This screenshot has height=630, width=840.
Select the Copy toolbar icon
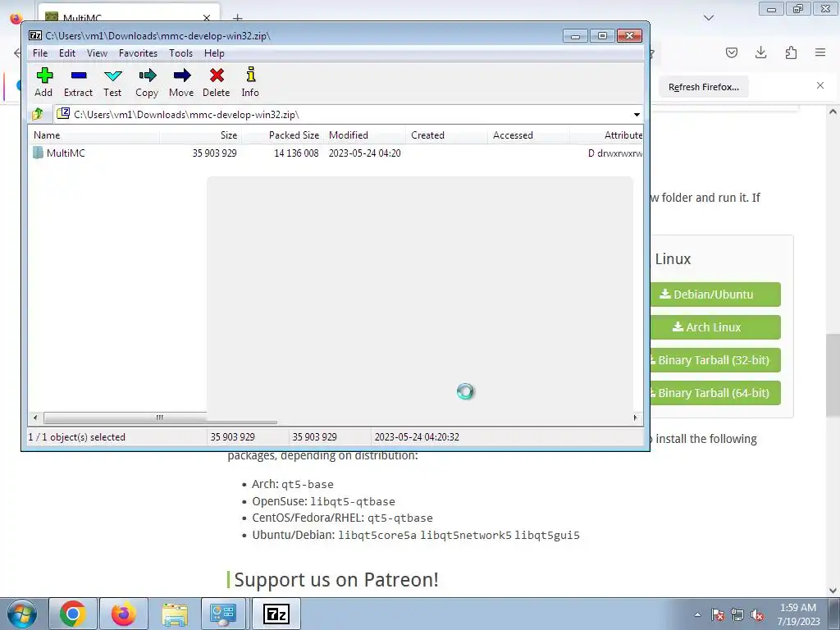pyautogui.click(x=147, y=82)
